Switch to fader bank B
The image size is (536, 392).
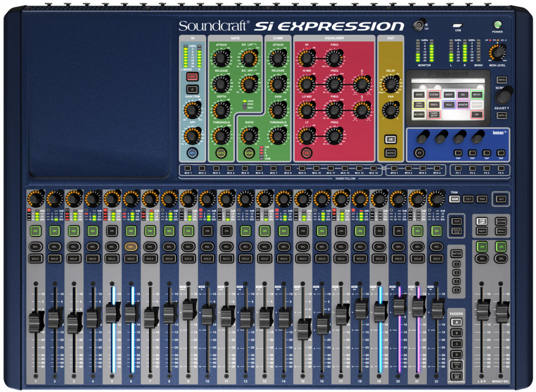pyautogui.click(x=456, y=333)
